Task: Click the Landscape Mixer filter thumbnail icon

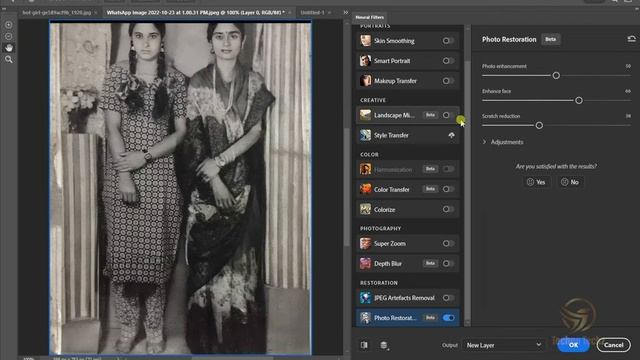Action: click(x=365, y=115)
